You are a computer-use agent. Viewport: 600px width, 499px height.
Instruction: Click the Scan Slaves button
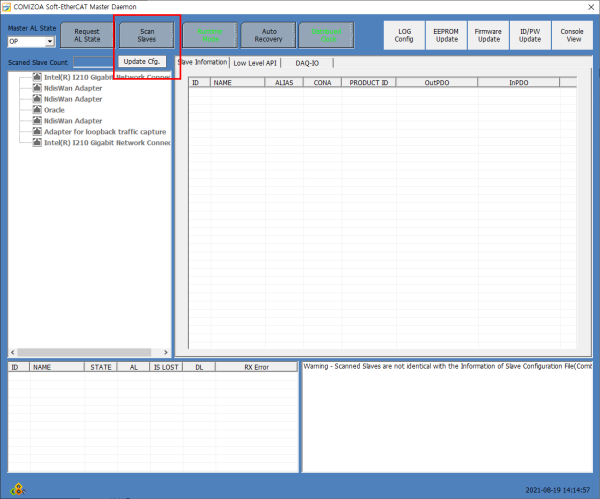[146, 35]
